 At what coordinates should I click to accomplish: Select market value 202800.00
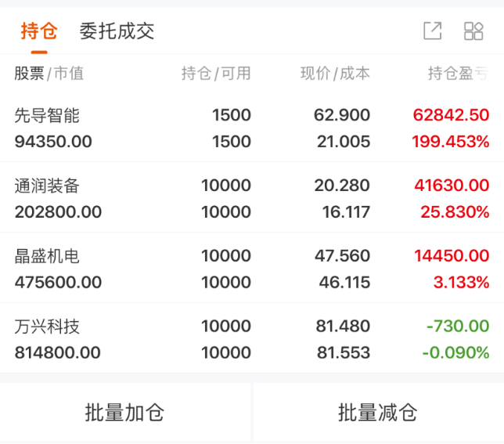[58, 212]
